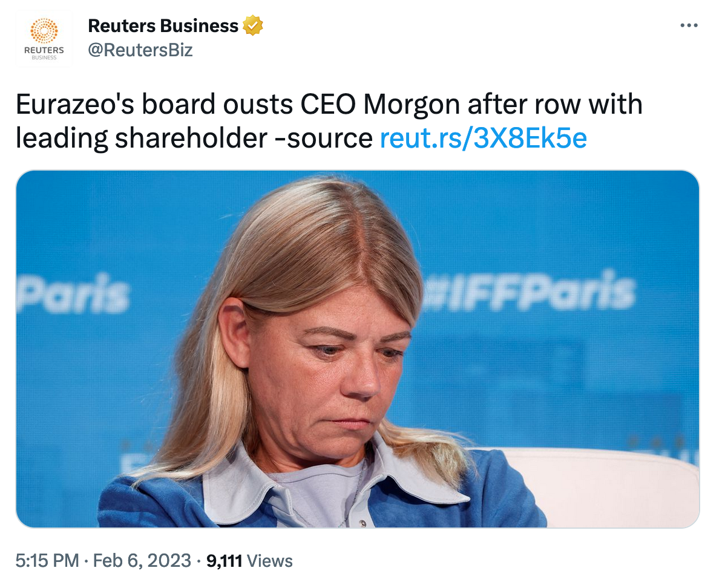The height and width of the screenshot is (588, 702).
Task: Click the 5:15 PM timestamp
Action: pos(47,561)
